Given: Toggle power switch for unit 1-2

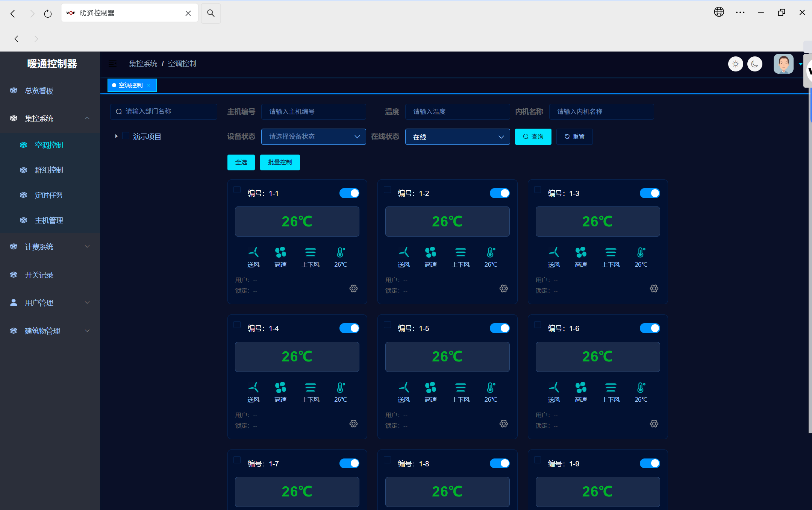Looking at the screenshot, I should tap(500, 193).
